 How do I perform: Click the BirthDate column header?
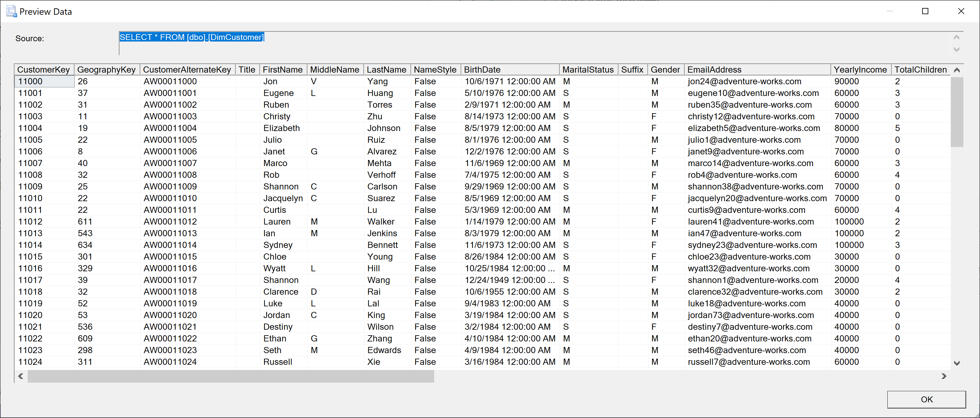click(510, 70)
